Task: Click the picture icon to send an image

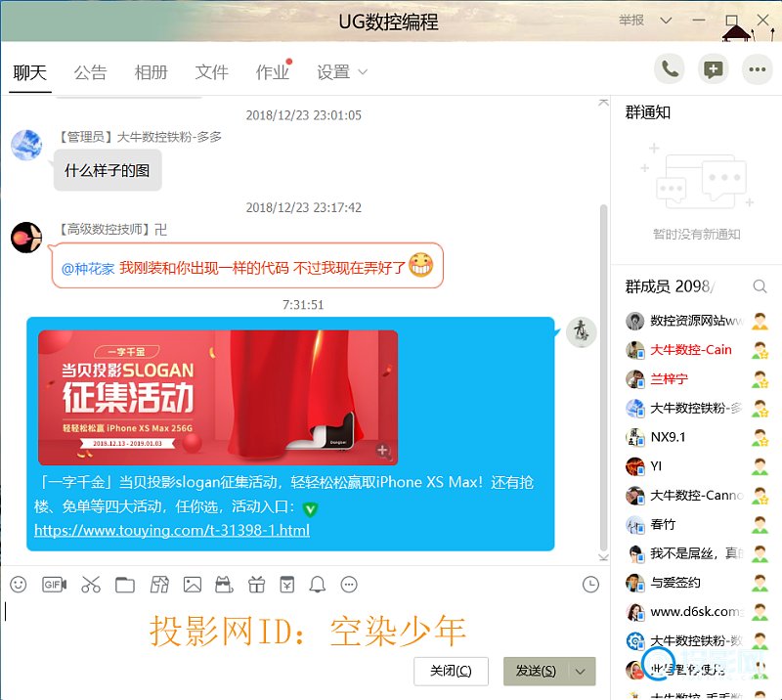Action: tap(193, 585)
